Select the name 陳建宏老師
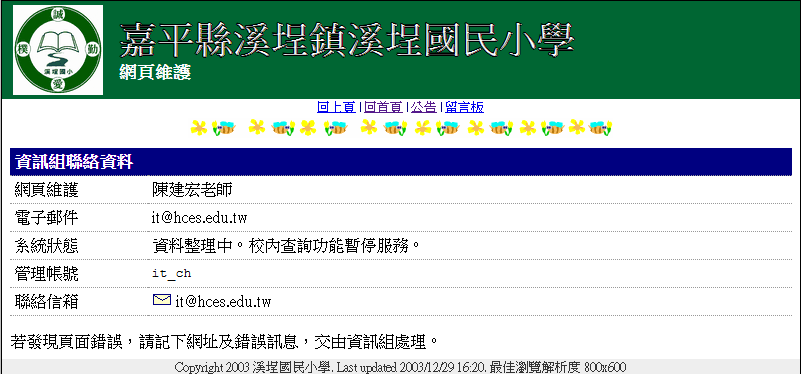This screenshot has width=801, height=374. [x=192, y=190]
